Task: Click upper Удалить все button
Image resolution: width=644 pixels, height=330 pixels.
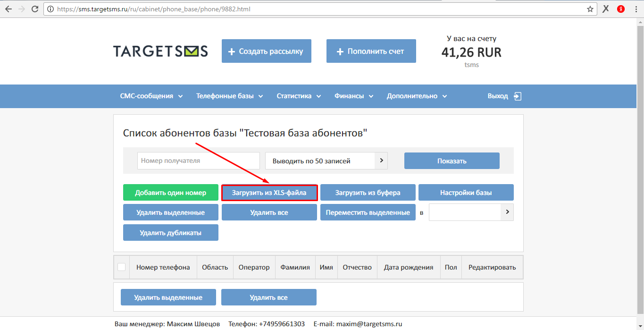Action: pyautogui.click(x=269, y=212)
